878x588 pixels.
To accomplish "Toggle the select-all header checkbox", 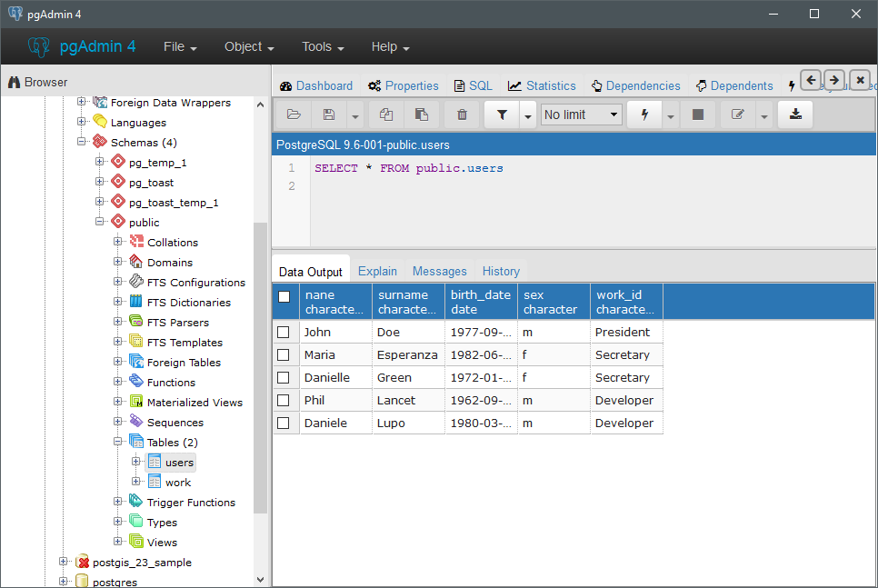I will 284,296.
